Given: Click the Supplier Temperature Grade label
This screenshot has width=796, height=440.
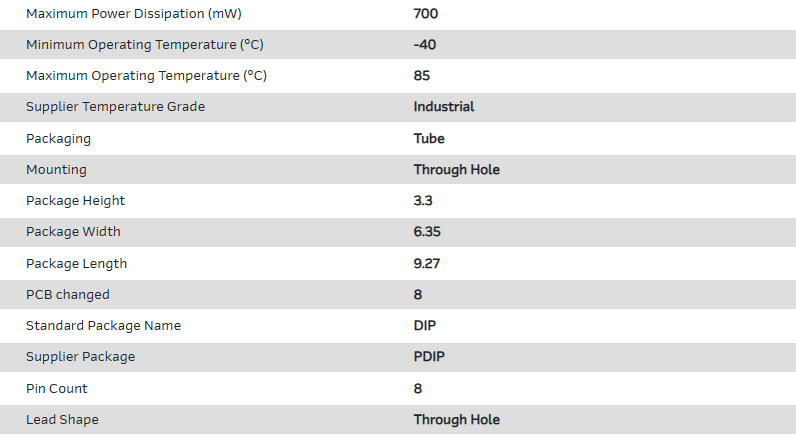Looking at the screenshot, I should [x=115, y=107].
